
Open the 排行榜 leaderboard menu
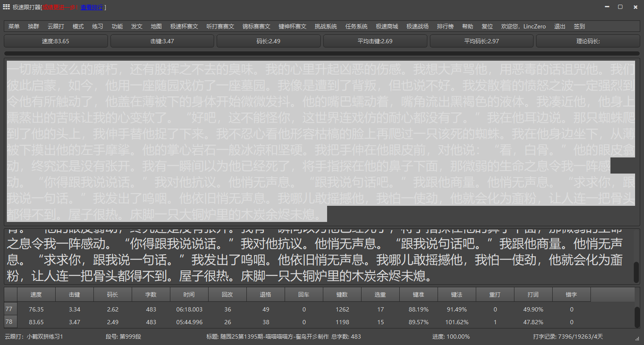[x=445, y=26]
